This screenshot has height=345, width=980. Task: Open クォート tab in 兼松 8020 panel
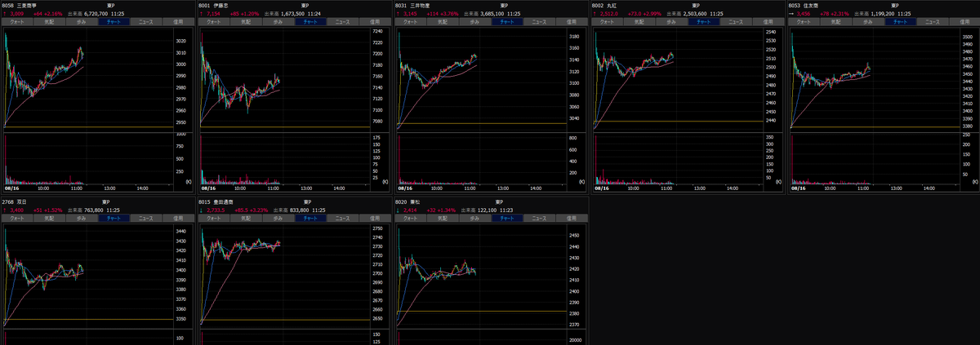pos(410,219)
